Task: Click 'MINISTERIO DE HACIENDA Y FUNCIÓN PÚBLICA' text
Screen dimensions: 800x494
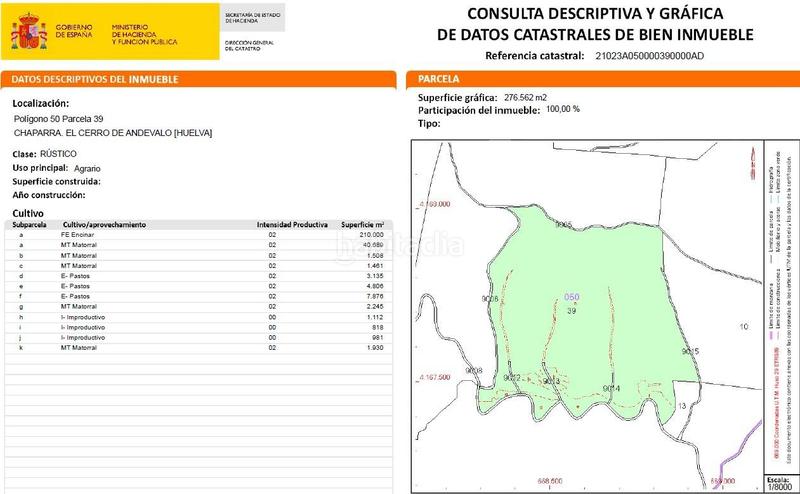Action: [x=144, y=35]
